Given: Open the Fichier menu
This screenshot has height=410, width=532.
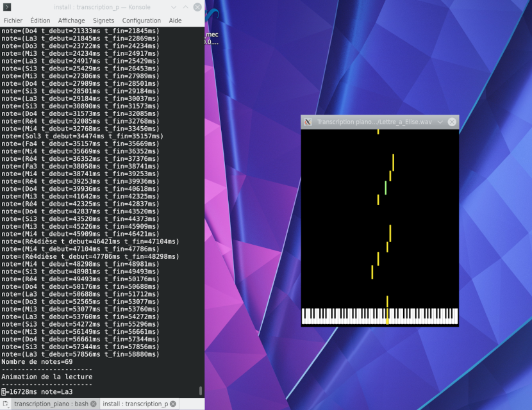Looking at the screenshot, I should (12, 20).
